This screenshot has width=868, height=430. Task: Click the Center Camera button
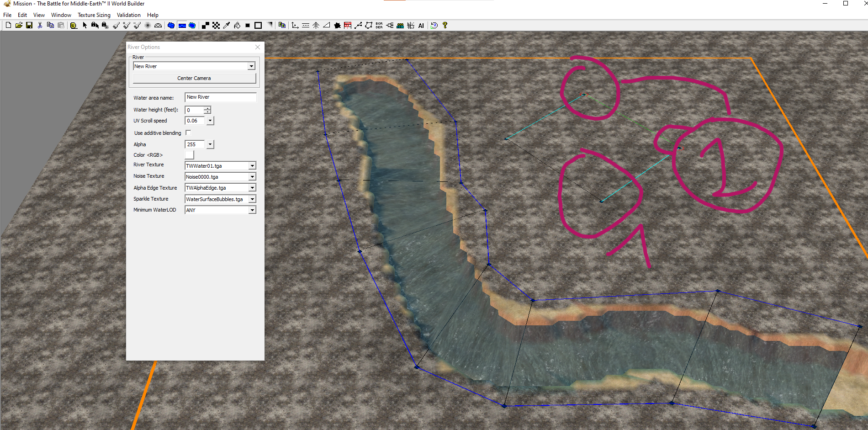(194, 78)
